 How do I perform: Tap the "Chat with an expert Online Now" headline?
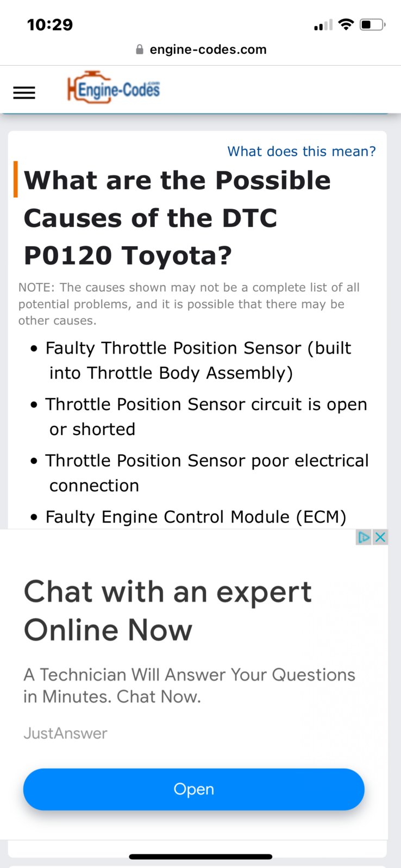click(167, 611)
